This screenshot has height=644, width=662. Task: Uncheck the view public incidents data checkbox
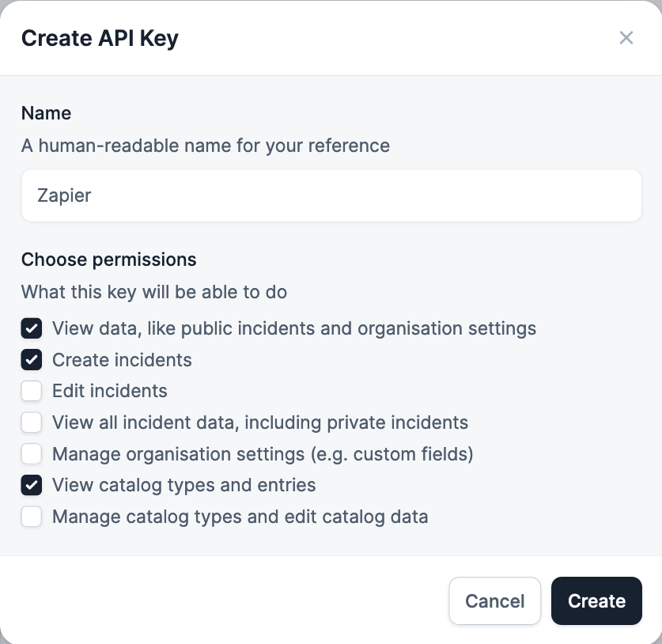(x=32, y=328)
